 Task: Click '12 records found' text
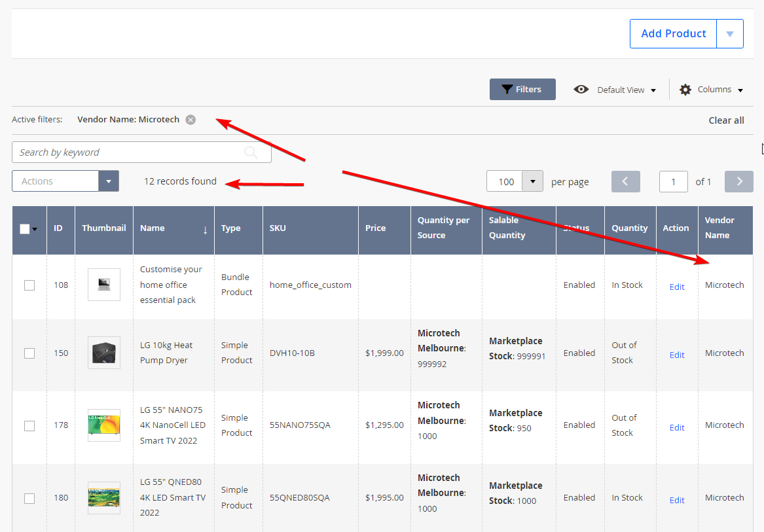click(180, 181)
